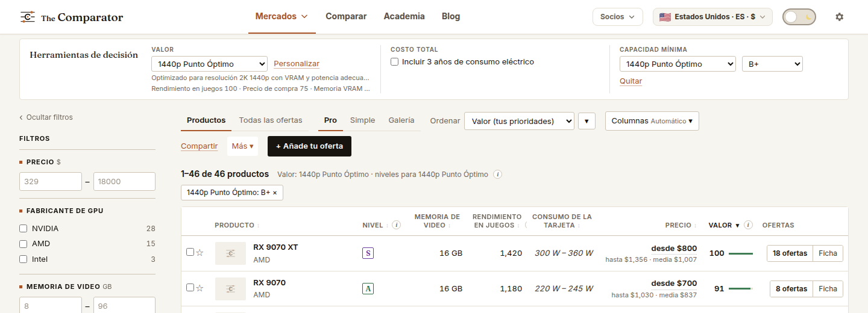Enable Incluir 3 años de consumo eléctrico
Viewport: 868px width, 313px height.
pyautogui.click(x=394, y=62)
